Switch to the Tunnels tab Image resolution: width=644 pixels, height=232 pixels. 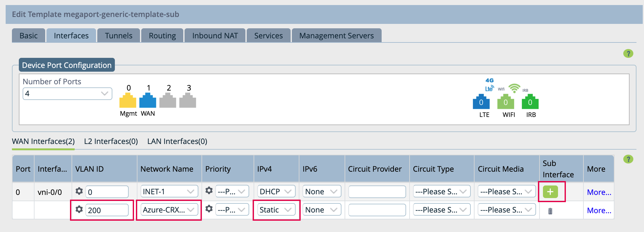(x=119, y=36)
